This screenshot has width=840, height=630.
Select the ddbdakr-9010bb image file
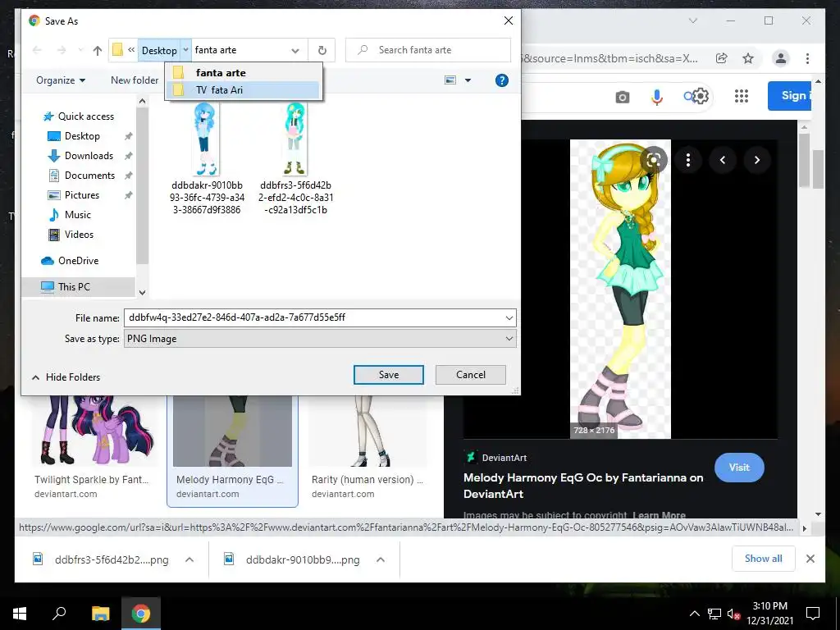(x=207, y=158)
